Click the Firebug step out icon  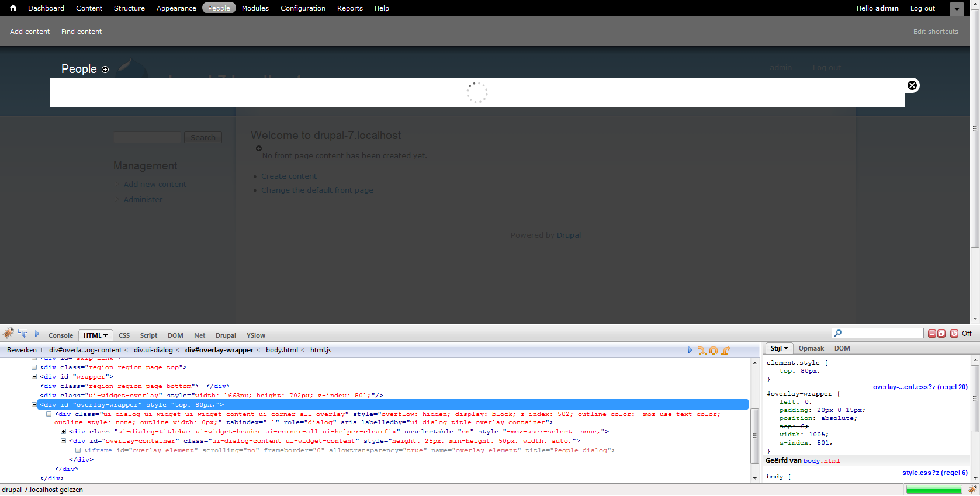(x=726, y=351)
